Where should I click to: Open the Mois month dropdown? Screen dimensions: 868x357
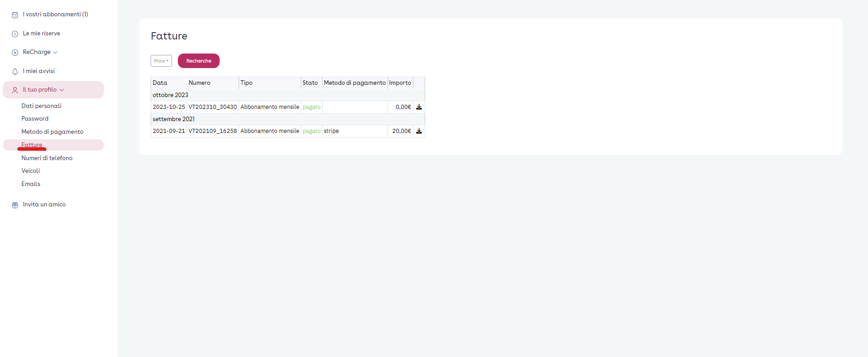pos(161,61)
